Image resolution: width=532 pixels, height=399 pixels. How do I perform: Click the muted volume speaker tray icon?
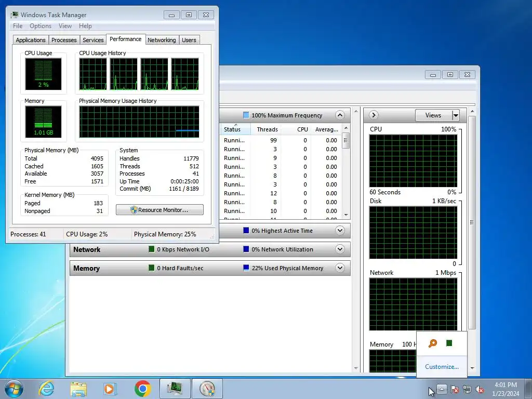[480, 389]
